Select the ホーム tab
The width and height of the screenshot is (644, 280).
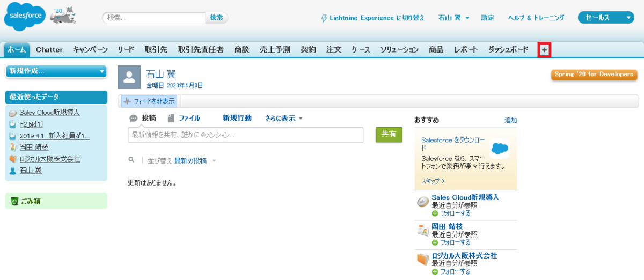click(17, 50)
